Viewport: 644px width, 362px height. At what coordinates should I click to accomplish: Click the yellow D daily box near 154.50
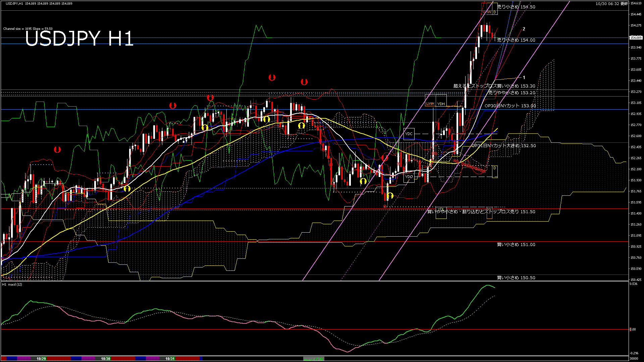495,12
